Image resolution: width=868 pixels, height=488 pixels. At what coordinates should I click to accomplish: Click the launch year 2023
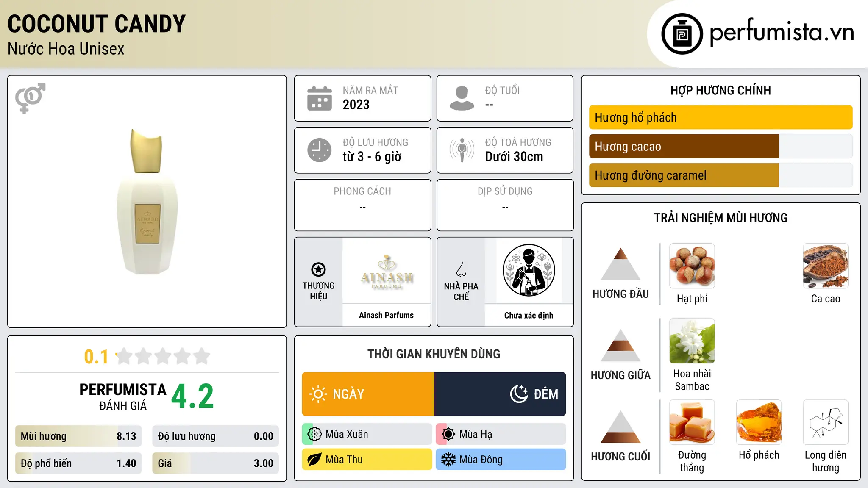point(356,105)
